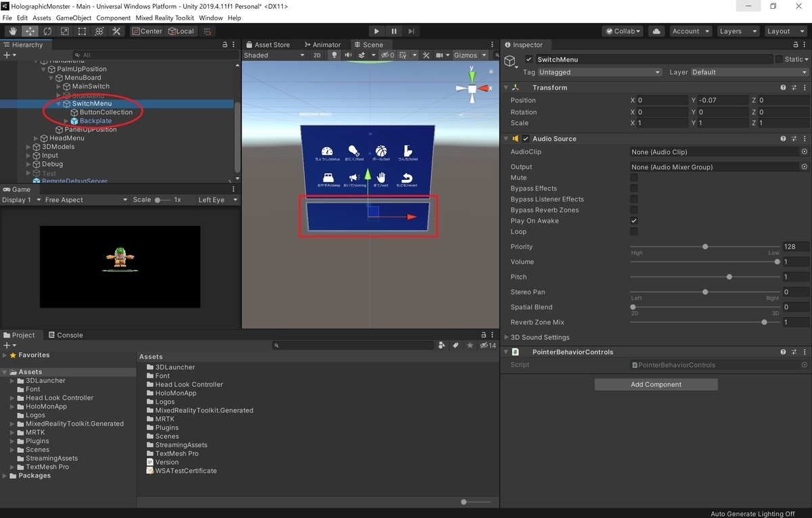
Task: Toggle 2D view in Scene
Action: click(x=317, y=55)
